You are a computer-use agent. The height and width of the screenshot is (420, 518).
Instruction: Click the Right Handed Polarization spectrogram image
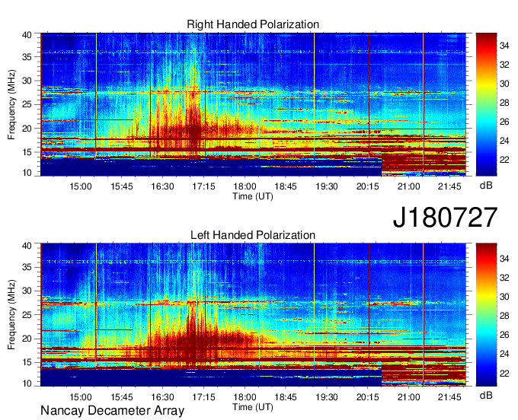[x=253, y=104]
